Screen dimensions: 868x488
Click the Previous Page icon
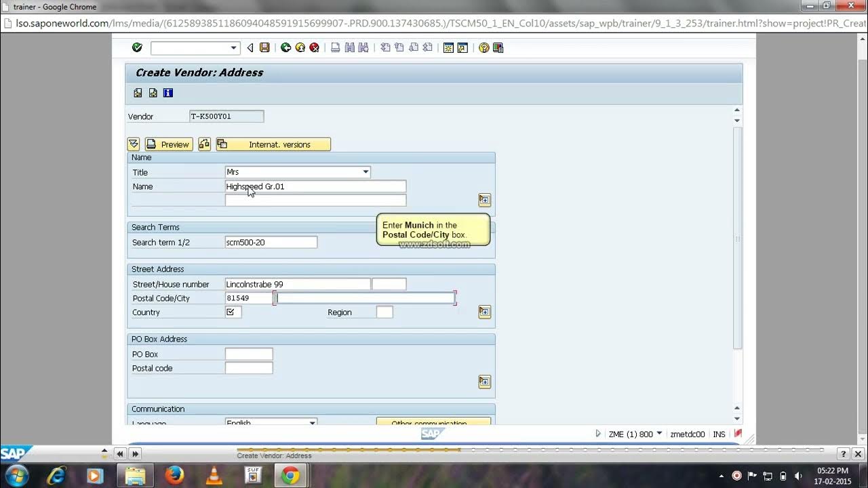(x=399, y=47)
